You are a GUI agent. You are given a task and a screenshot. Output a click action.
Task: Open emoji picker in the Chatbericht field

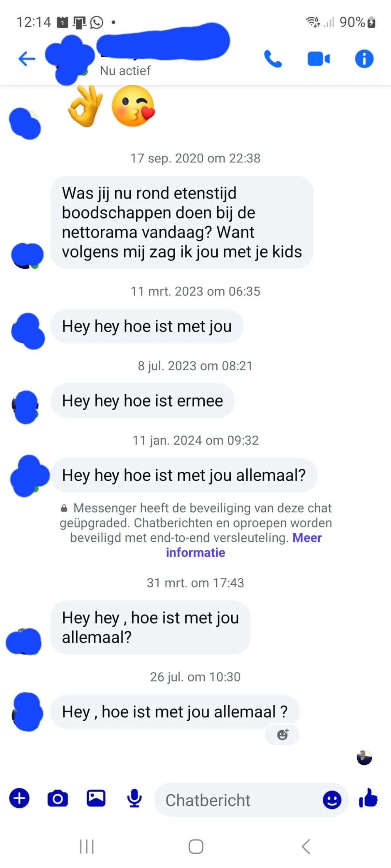pos(332,800)
